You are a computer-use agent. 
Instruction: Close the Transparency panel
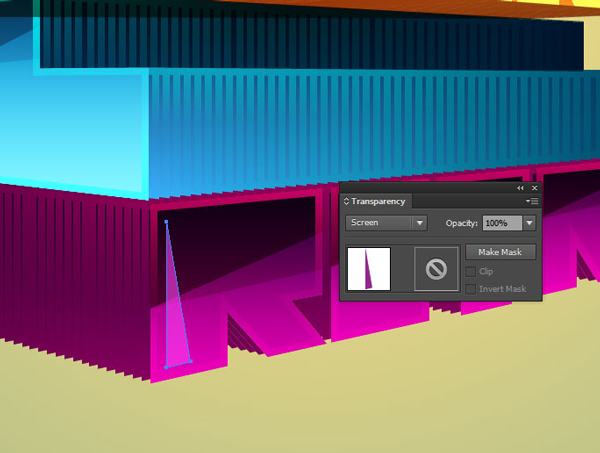(x=535, y=188)
